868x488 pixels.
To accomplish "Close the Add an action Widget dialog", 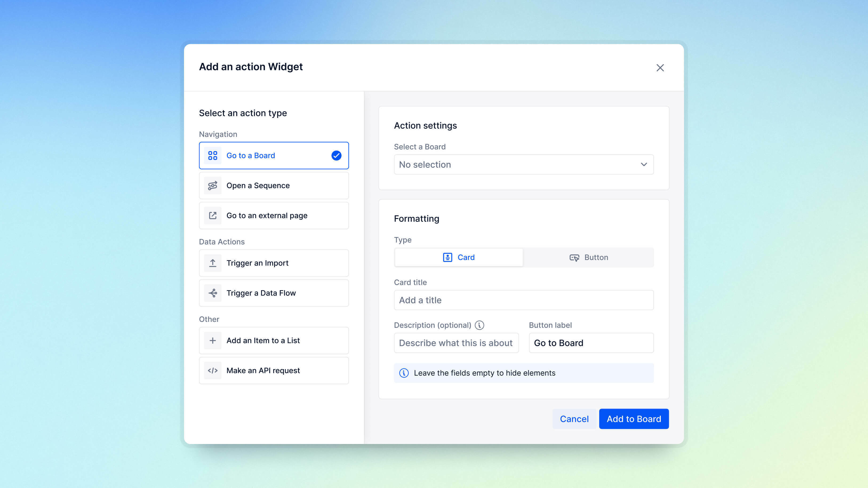I will pos(660,68).
